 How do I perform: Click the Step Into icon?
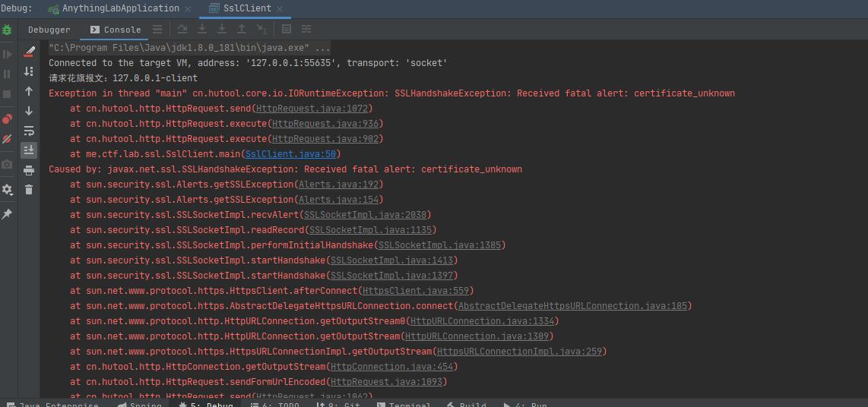click(202, 30)
